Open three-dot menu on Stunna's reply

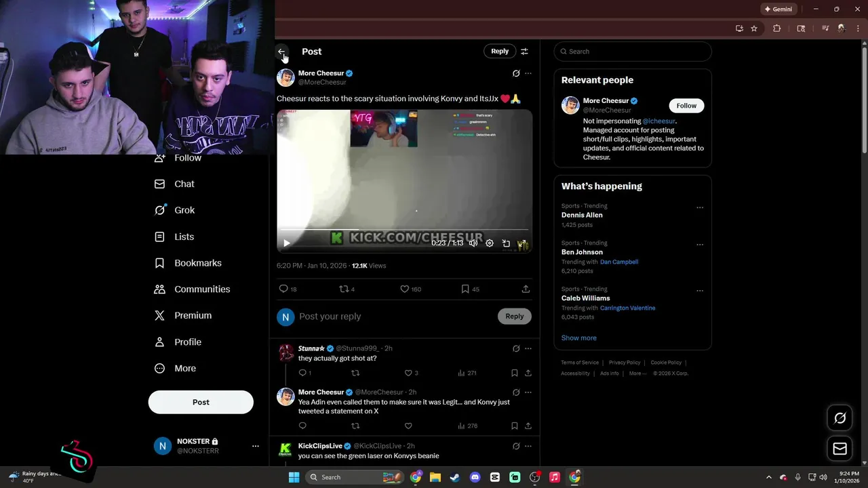(x=528, y=348)
